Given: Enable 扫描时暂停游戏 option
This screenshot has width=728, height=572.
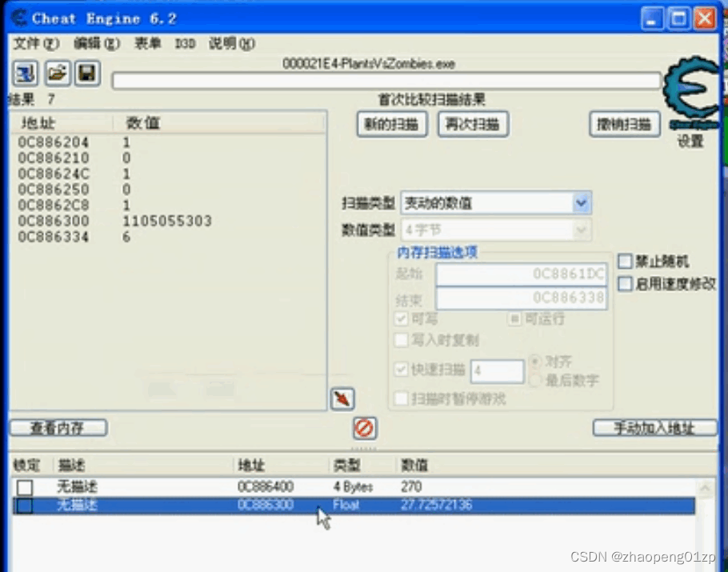Looking at the screenshot, I should (402, 398).
